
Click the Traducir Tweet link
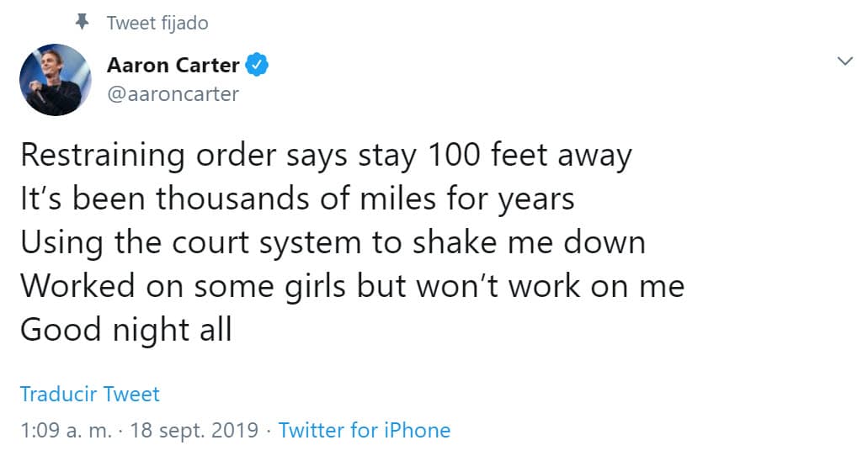point(89,394)
